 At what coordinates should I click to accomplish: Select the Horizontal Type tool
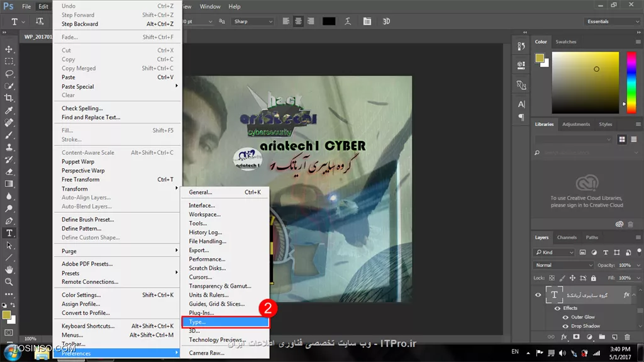click(x=9, y=233)
